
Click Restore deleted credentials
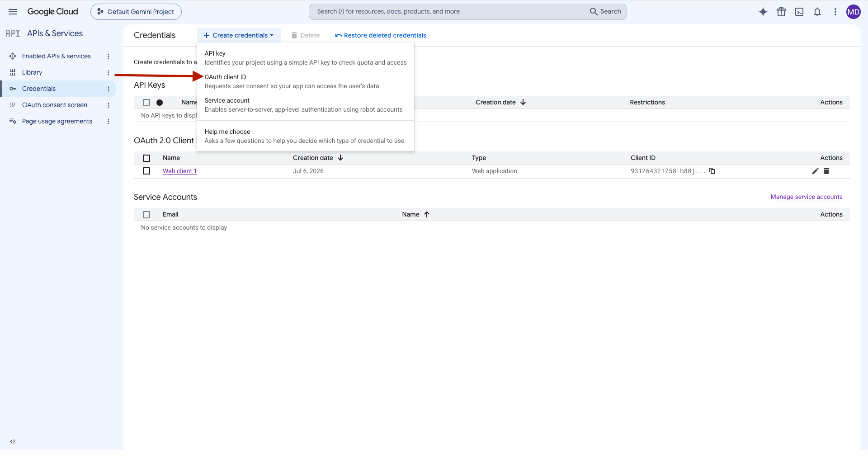(381, 35)
